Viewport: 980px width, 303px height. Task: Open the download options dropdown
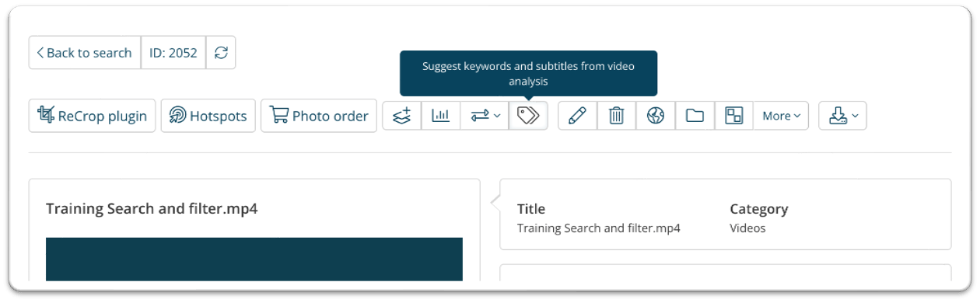coord(843,116)
